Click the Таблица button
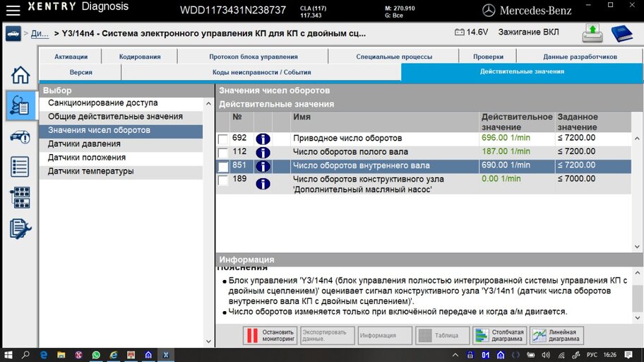This screenshot has height=362, width=644. 442,336
